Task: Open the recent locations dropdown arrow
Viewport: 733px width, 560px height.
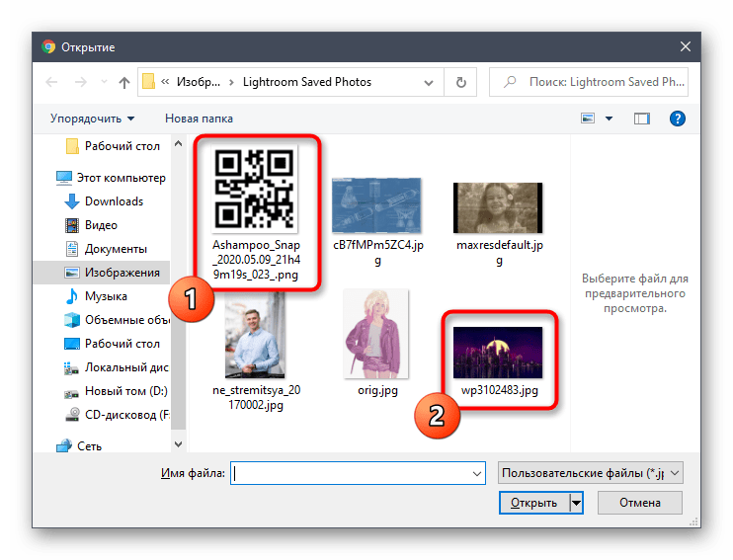Action: click(104, 82)
